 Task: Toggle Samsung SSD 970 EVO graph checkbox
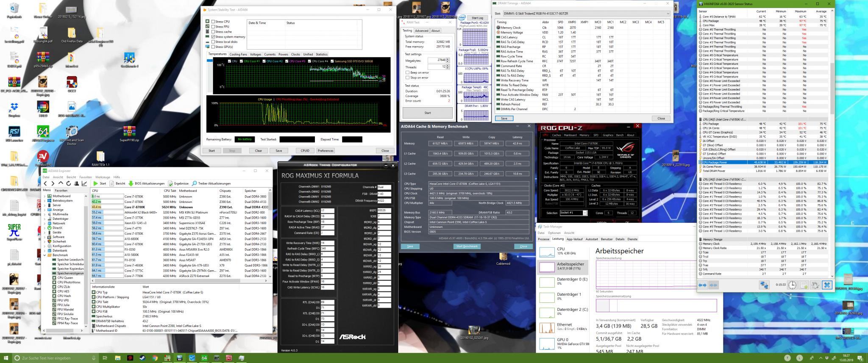[x=332, y=61]
